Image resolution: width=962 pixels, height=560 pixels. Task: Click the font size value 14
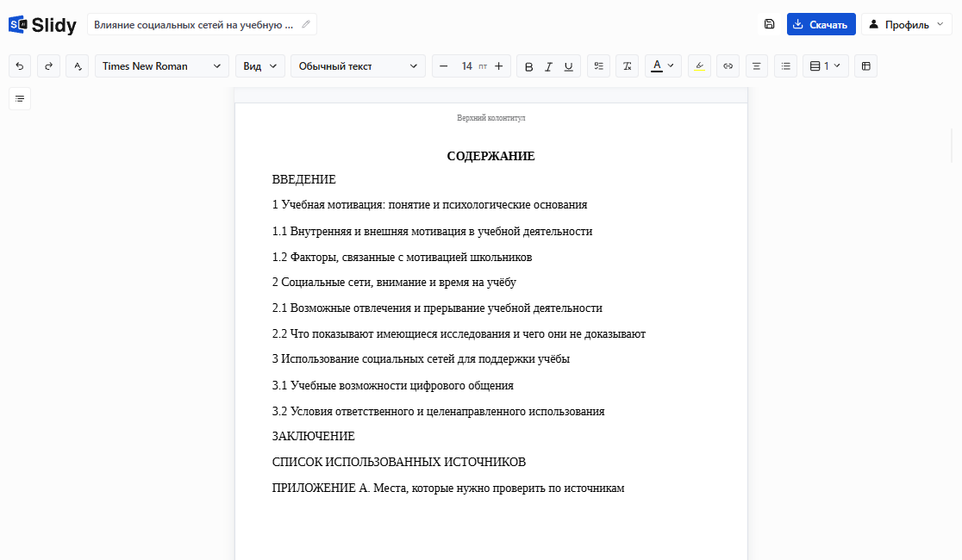(467, 66)
